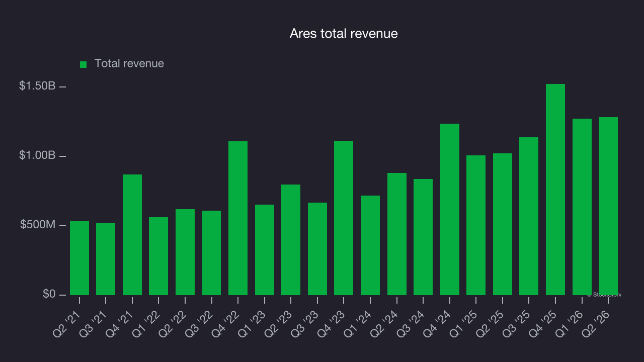644x362 pixels.
Task: Click the bar above Q2 '23
Action: (x=291, y=240)
